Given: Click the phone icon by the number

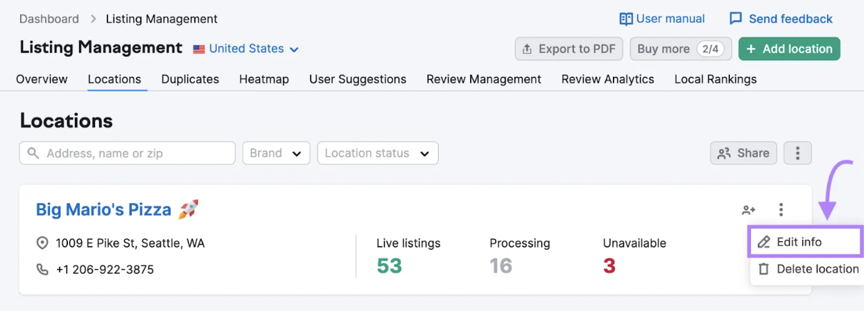Looking at the screenshot, I should (42, 269).
